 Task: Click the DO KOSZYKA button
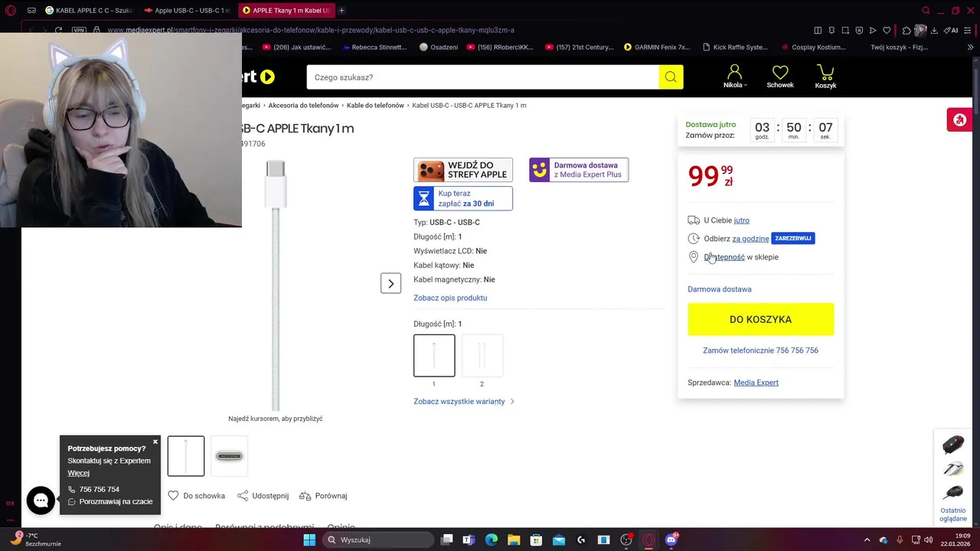760,319
